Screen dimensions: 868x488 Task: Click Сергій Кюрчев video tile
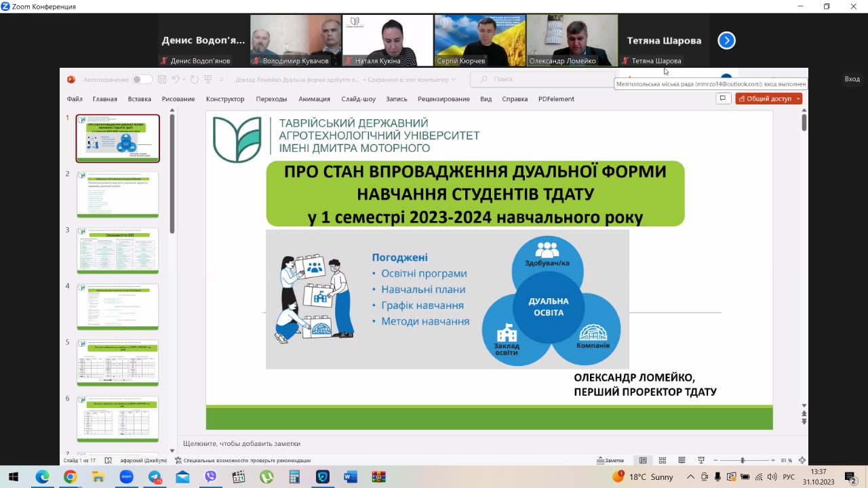pyautogui.click(x=479, y=40)
